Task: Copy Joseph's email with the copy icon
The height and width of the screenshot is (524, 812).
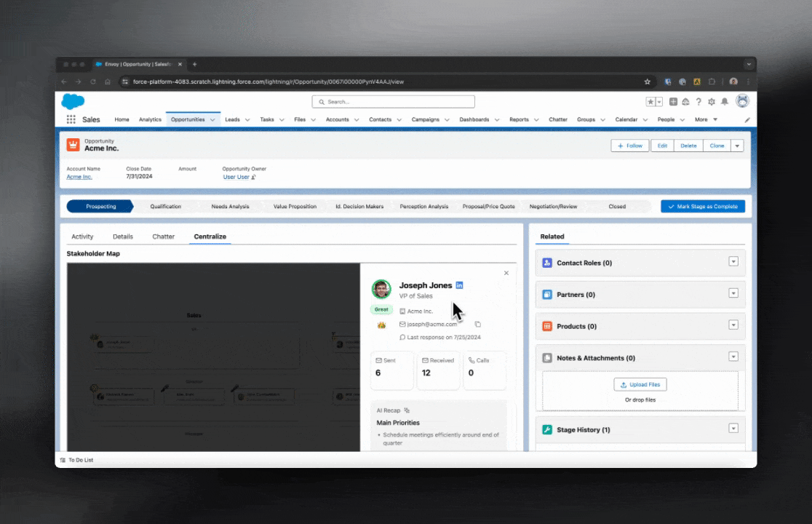Action: [478, 324]
